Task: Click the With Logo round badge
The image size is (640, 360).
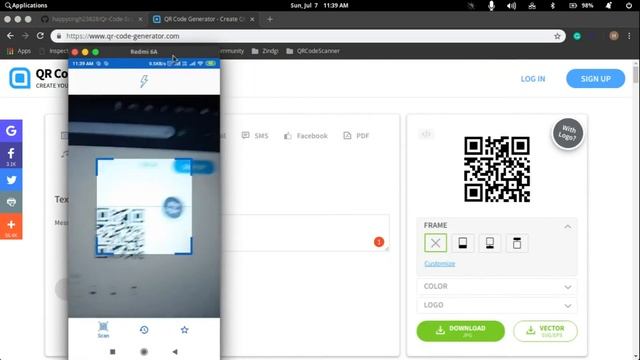Action: (x=568, y=133)
